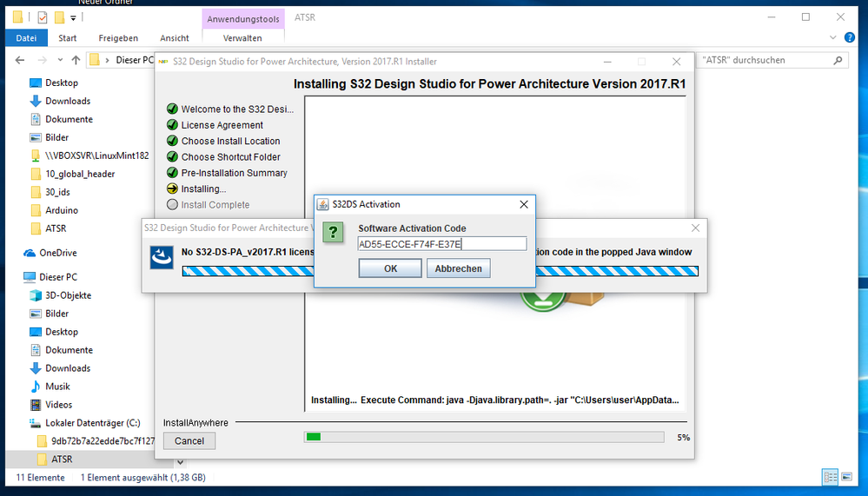Close the S32DS Activation dialog
Image resolution: width=868 pixels, height=496 pixels.
pos(524,204)
